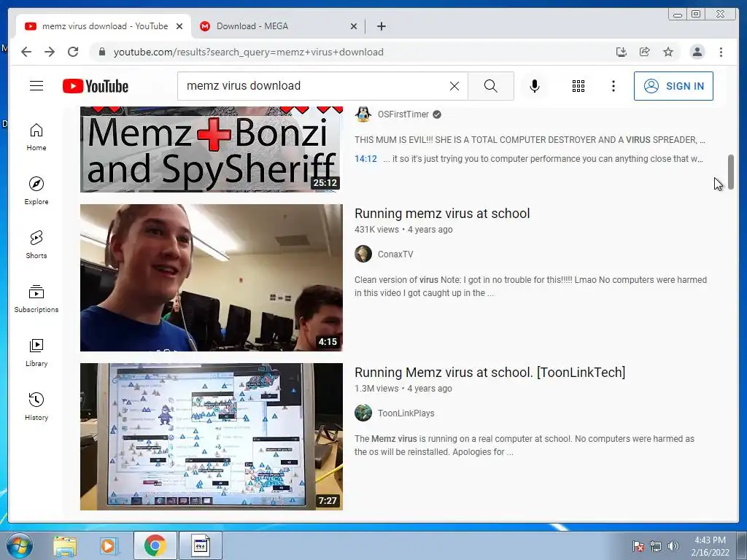Go forward with browser forward arrow
The image size is (747, 560).
[x=50, y=52]
